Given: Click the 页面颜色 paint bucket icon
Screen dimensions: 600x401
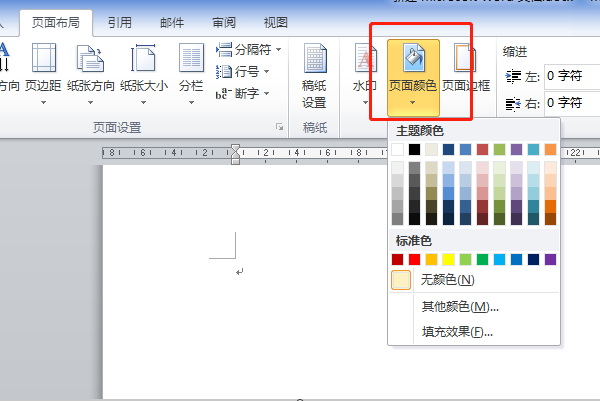Looking at the screenshot, I should pos(414,57).
